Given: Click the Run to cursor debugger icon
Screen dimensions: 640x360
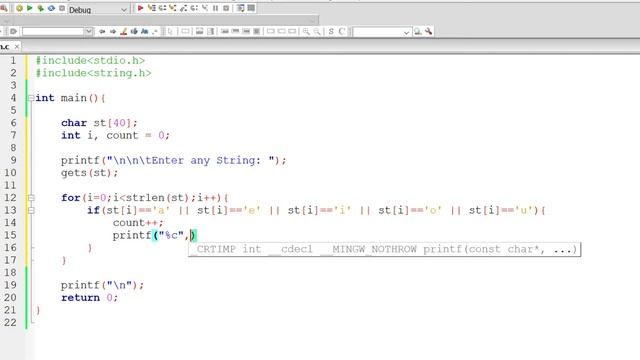Looking at the screenshot, I should click(151, 8).
